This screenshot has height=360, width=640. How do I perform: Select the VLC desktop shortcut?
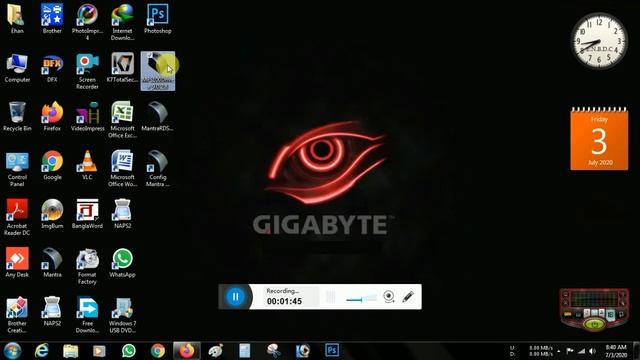87,166
